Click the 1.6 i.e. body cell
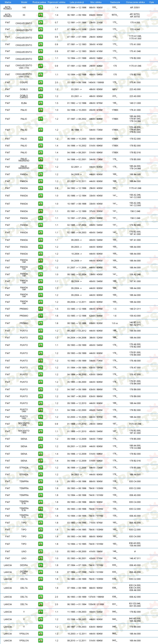The image size is (158, 644). tap(115, 323)
